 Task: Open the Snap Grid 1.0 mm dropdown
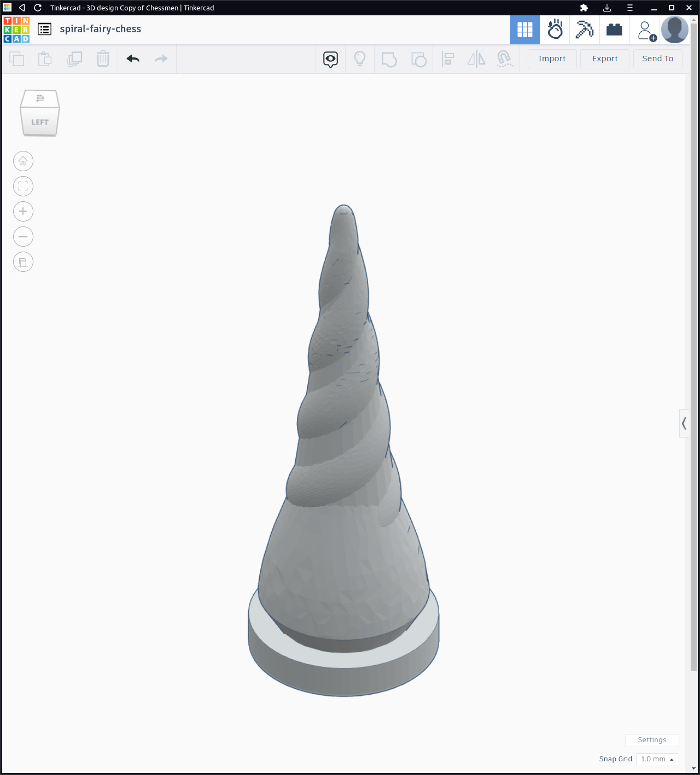click(657, 759)
